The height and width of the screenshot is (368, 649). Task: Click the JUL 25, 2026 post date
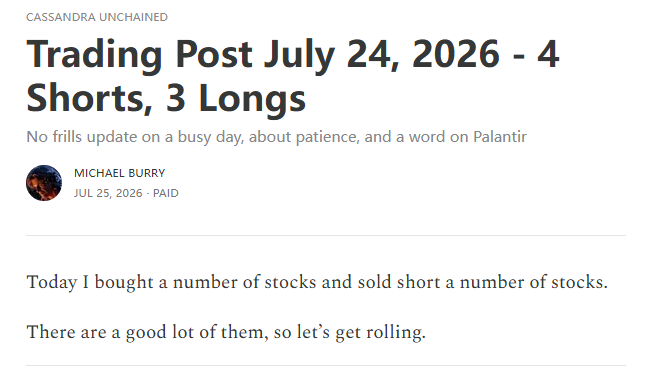point(108,193)
